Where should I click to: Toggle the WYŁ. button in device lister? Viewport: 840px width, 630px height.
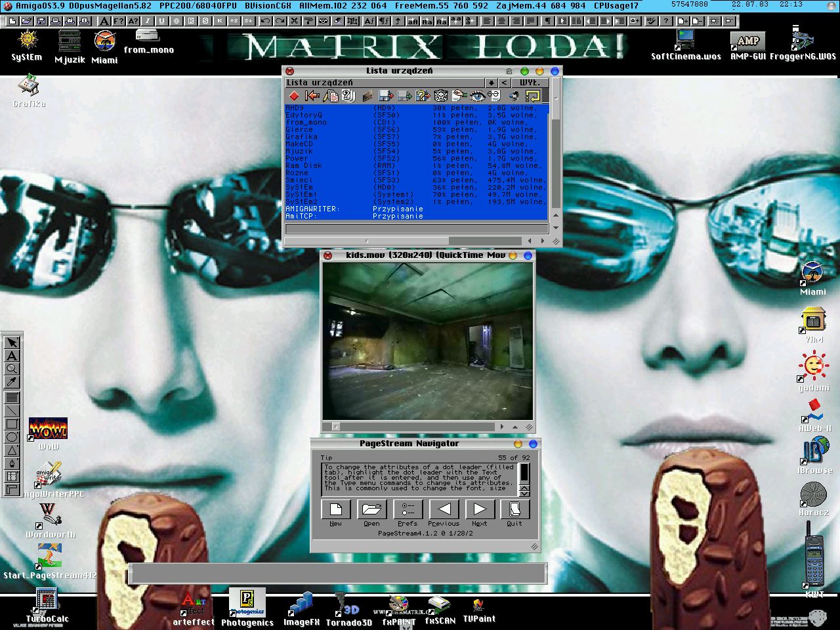[530, 82]
